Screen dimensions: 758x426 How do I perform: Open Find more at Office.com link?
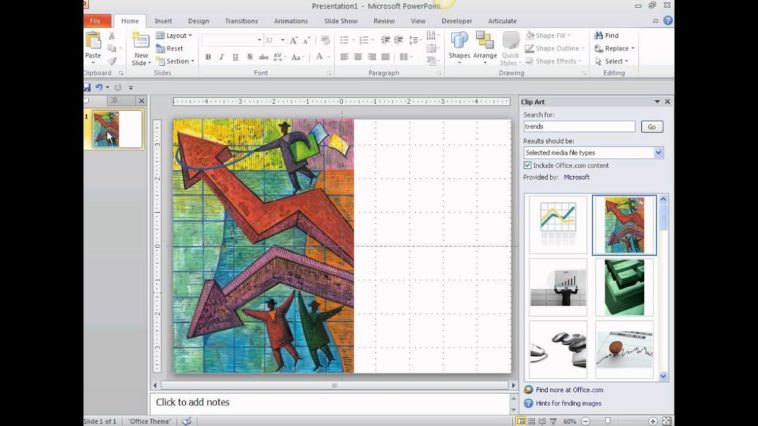point(569,389)
